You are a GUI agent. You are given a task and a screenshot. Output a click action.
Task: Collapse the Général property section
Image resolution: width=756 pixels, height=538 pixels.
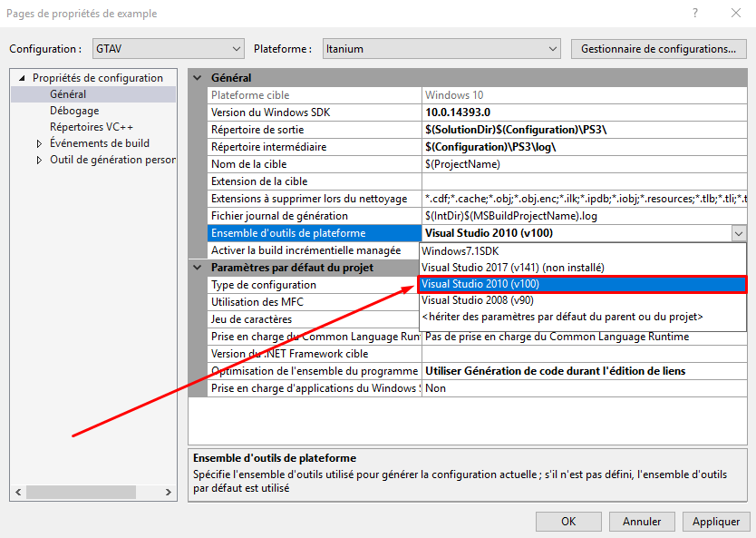pos(198,78)
